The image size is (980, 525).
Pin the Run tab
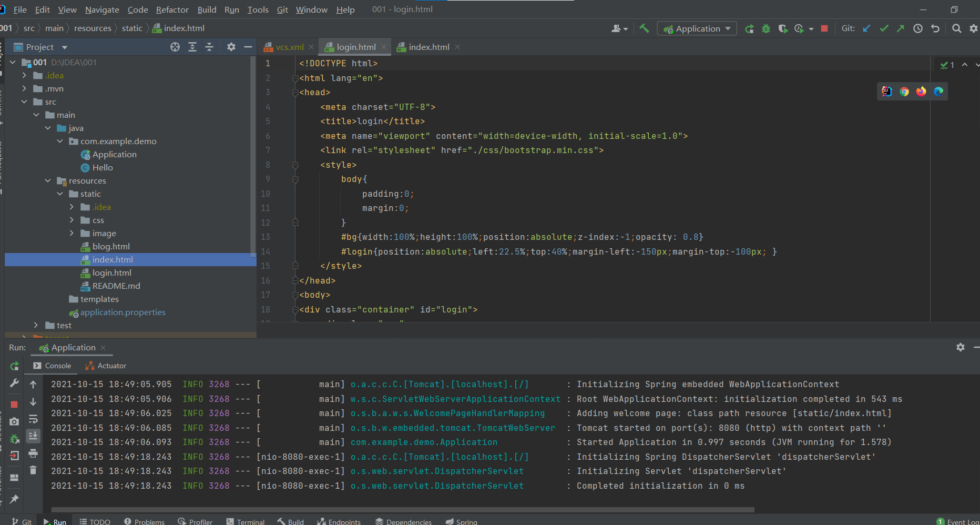[14, 499]
